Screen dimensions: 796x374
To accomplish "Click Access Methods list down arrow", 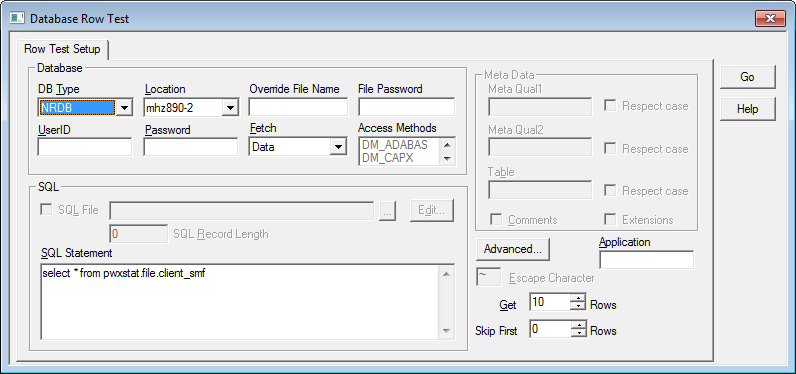I will 447,158.
